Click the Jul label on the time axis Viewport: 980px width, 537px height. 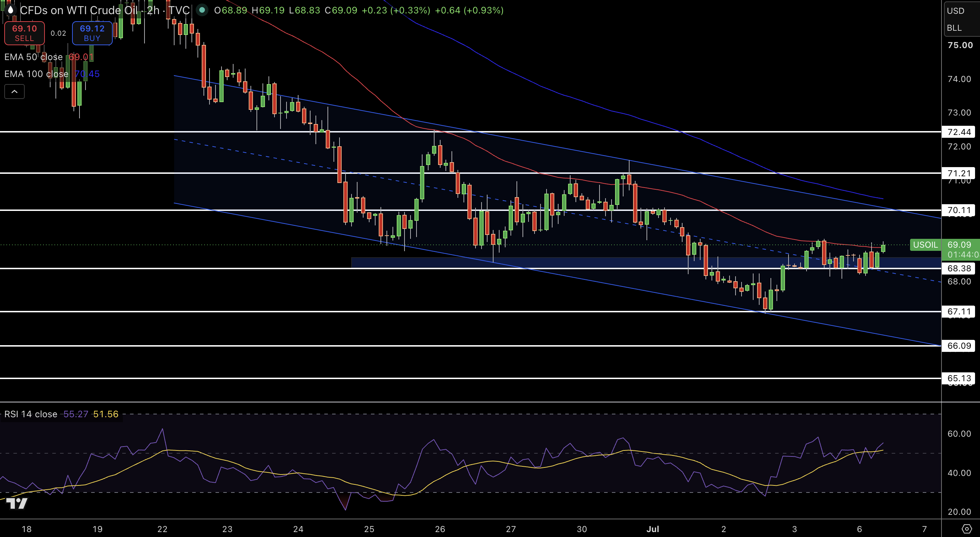click(653, 529)
